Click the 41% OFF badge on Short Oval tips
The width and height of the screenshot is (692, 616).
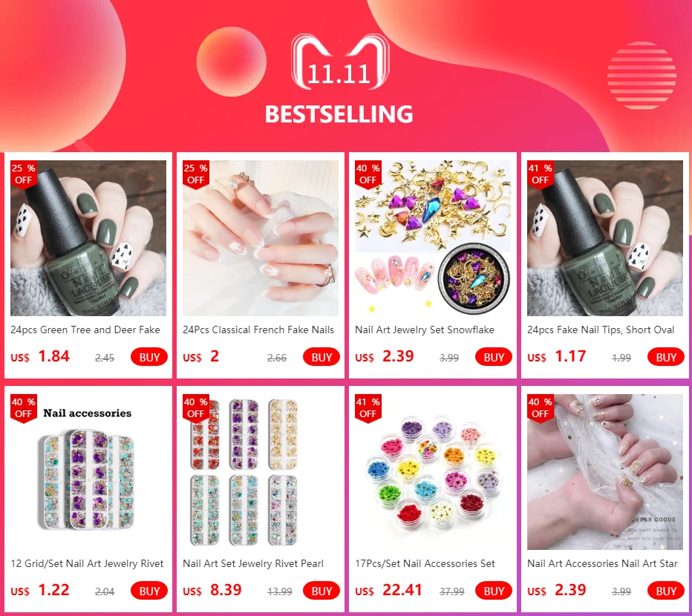(x=541, y=174)
